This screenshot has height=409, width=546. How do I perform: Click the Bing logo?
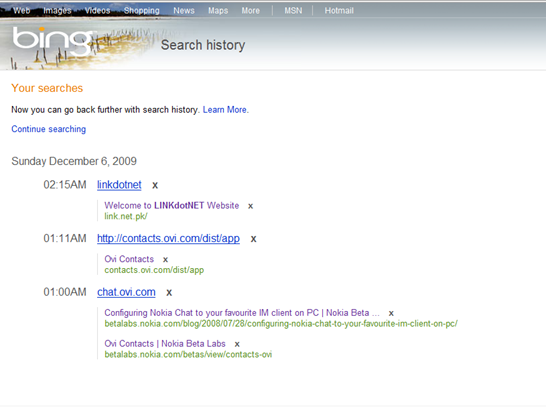(x=52, y=40)
